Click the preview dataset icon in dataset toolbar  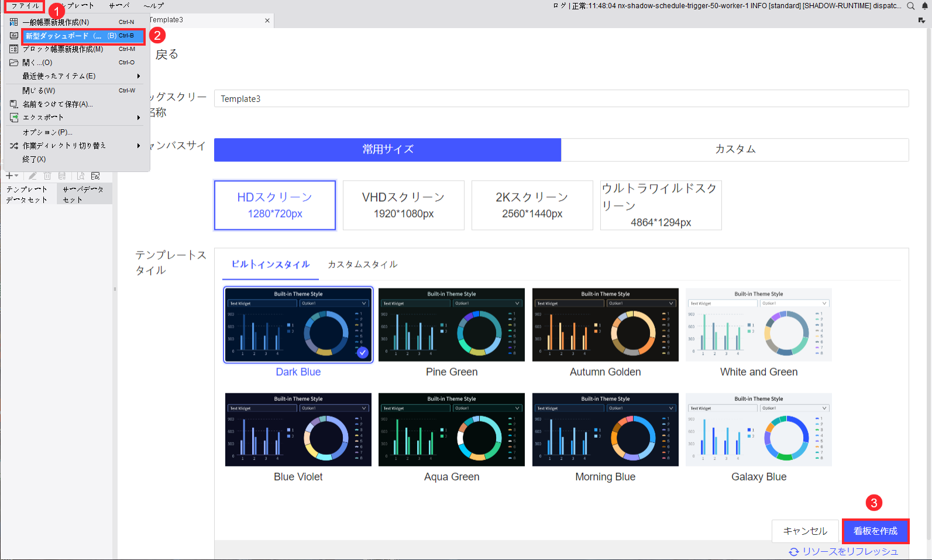[x=81, y=176]
